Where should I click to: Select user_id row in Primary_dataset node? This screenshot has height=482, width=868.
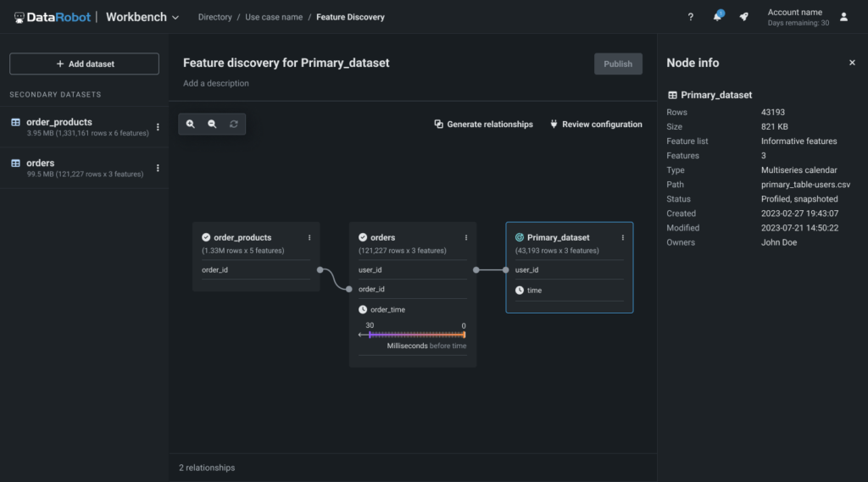click(x=569, y=270)
